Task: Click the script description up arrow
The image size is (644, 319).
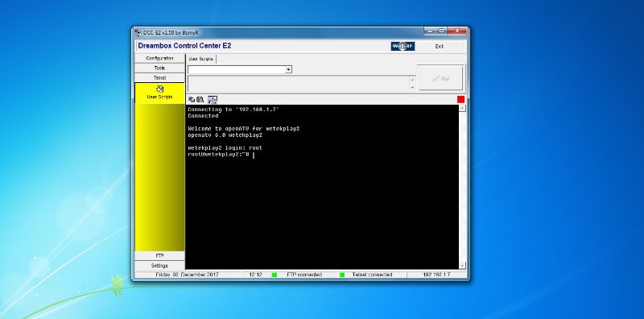Action: click(x=412, y=79)
